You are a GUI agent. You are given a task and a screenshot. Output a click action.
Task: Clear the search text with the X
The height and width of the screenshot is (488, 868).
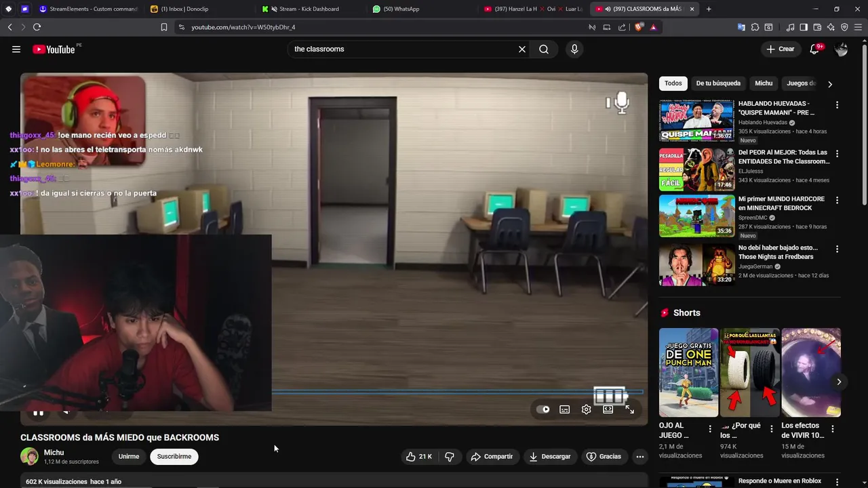[522, 49]
